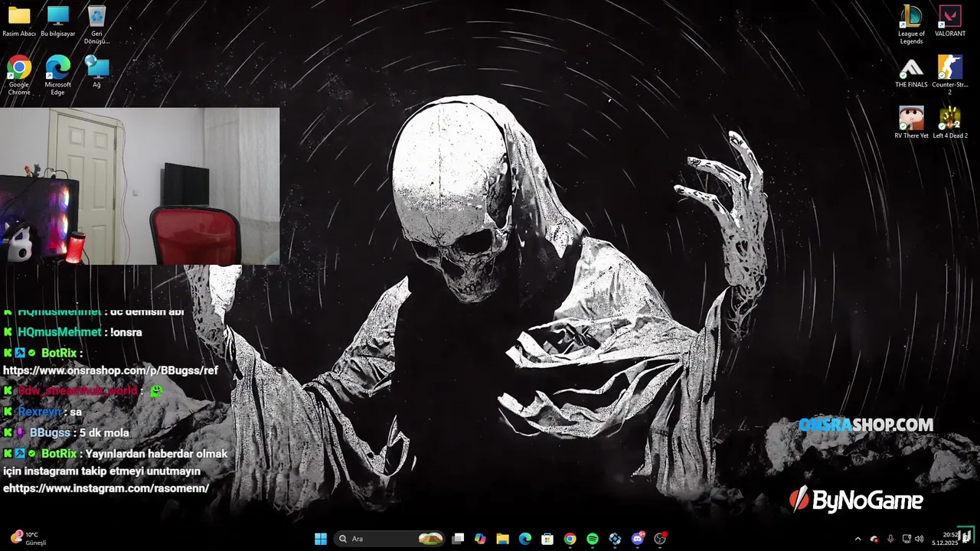This screenshot has width=980, height=551.
Task: Launch Left 4 Dead 2 desktop shortcut
Action: click(x=950, y=123)
